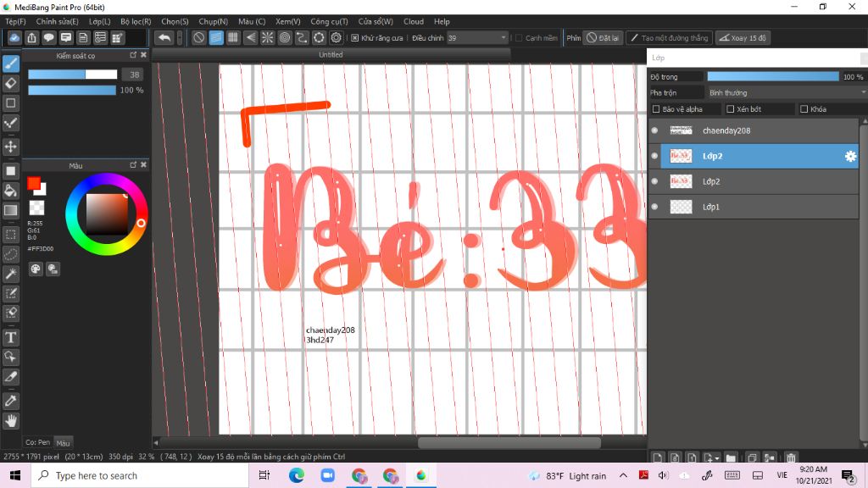Image resolution: width=868 pixels, height=488 pixels.
Task: Switch to the Cọ: Pen tab
Action: tap(37, 442)
